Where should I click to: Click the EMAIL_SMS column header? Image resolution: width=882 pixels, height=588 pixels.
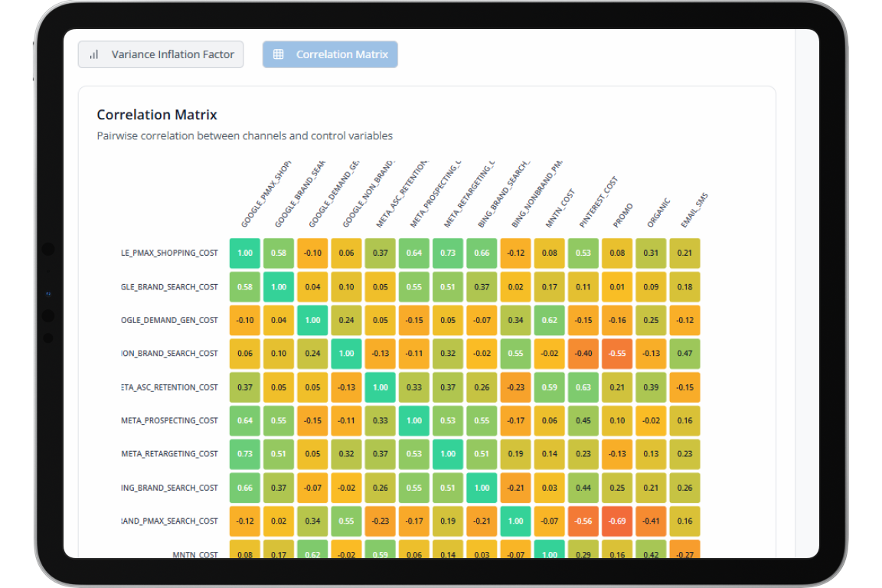coord(694,210)
